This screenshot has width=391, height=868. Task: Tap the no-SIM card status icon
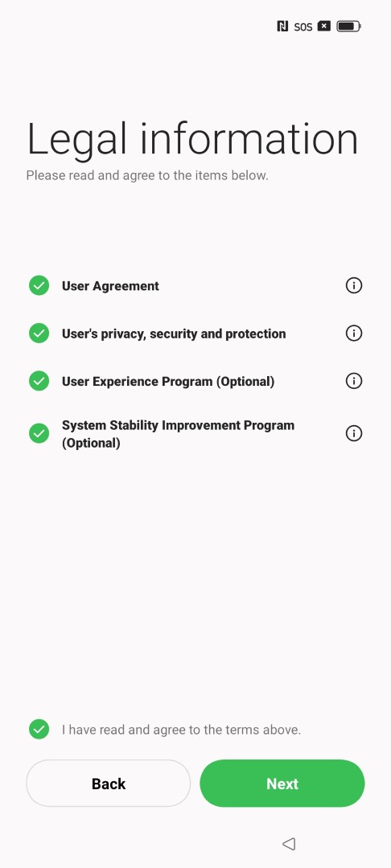324,26
